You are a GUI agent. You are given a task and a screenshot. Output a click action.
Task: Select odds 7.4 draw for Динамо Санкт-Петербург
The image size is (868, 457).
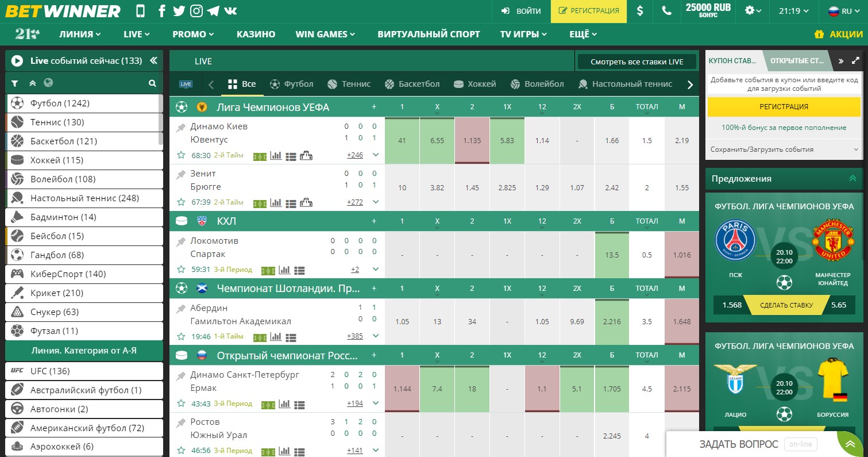[x=437, y=389]
